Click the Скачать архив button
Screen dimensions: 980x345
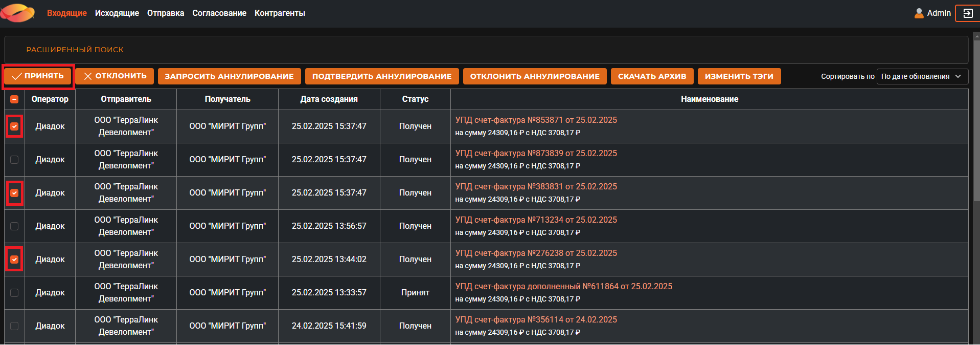click(x=652, y=76)
